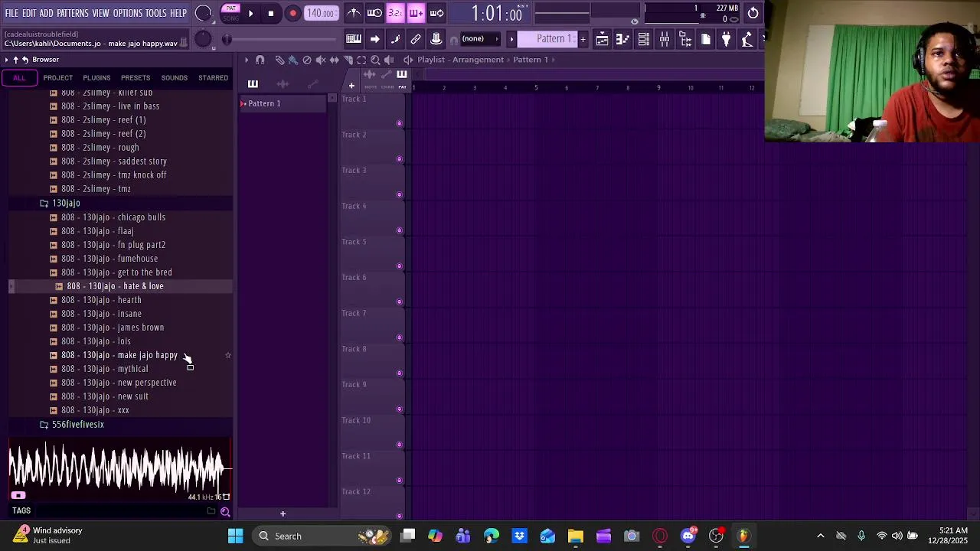Toggle wait for input to record
This screenshot has width=980, height=551.
pyautogui.click(x=374, y=13)
